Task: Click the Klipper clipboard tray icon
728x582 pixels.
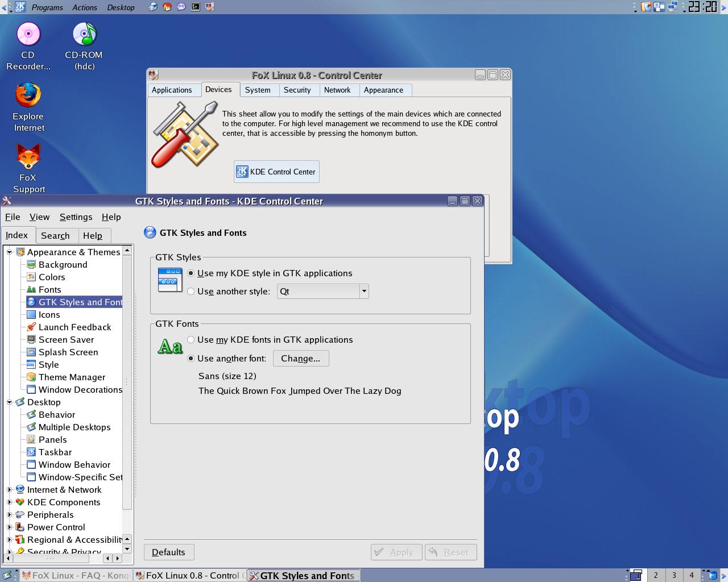Action: click(647, 7)
